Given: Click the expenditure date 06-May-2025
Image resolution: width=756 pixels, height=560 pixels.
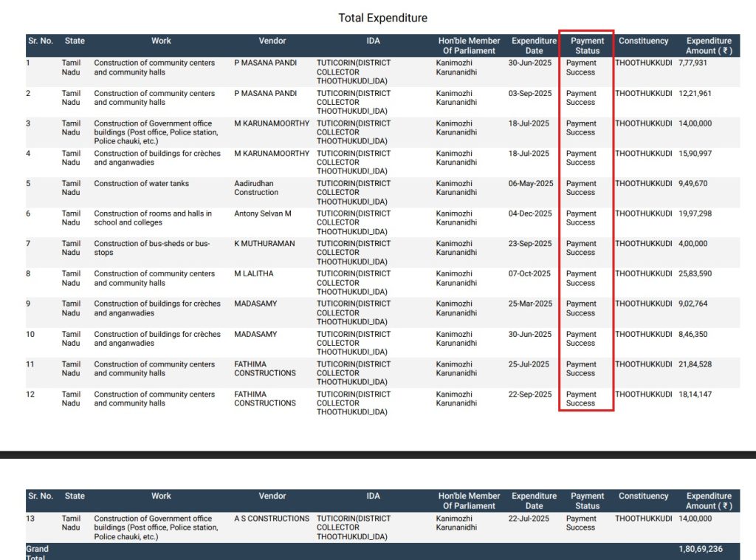Looking at the screenshot, I should coord(530,183).
